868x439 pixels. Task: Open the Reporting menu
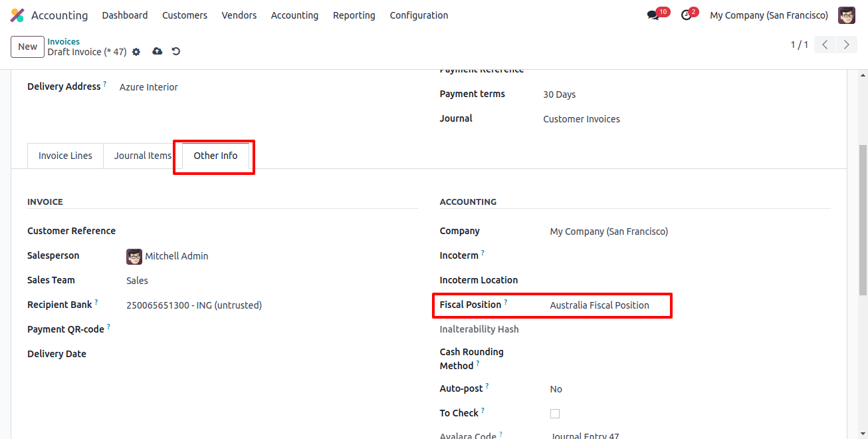[354, 15]
